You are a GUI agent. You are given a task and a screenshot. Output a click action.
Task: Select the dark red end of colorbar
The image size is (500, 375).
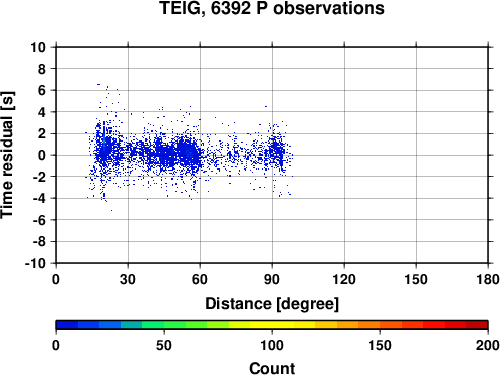pos(477,325)
